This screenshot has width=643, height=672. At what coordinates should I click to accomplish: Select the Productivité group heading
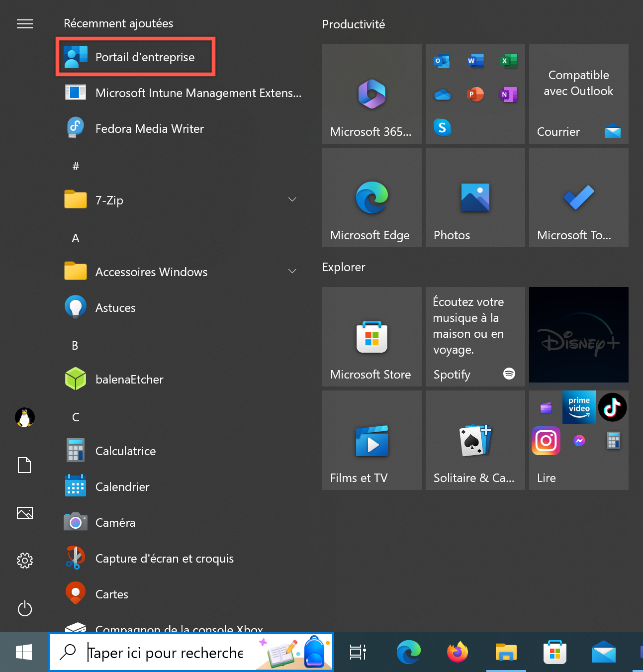pos(354,24)
